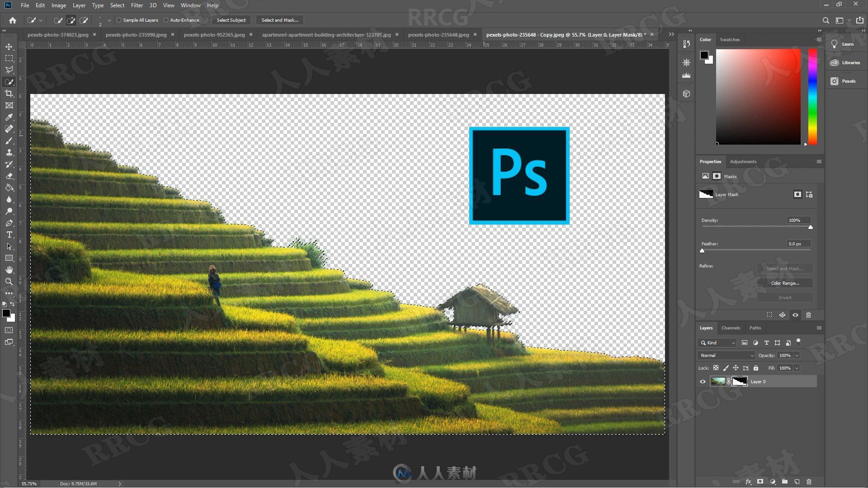Screen dimensions: 868x488
Task: Select the Quick Selection tool
Action: pyautogui.click(x=9, y=82)
